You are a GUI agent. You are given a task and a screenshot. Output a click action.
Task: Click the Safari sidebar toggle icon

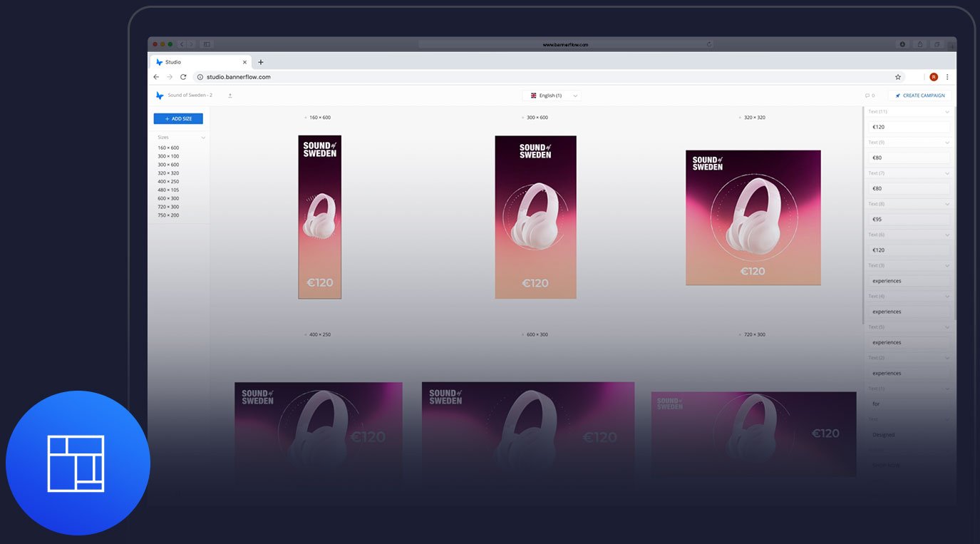point(207,44)
